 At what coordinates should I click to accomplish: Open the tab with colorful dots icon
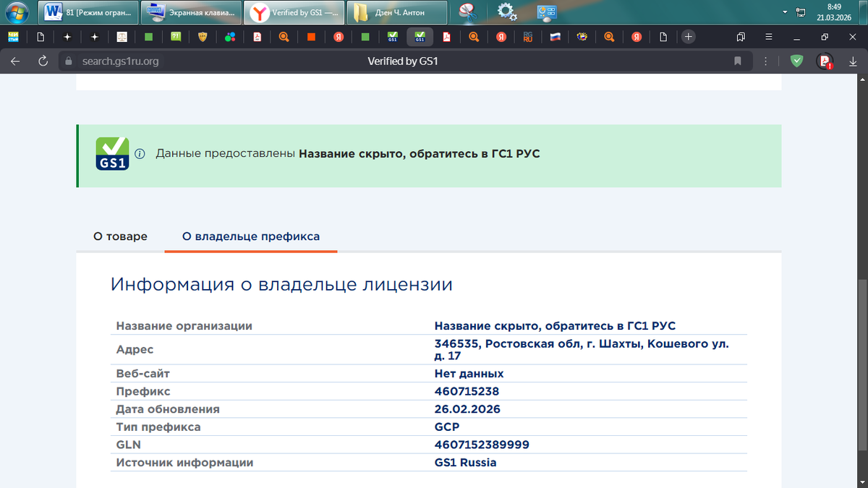230,36
